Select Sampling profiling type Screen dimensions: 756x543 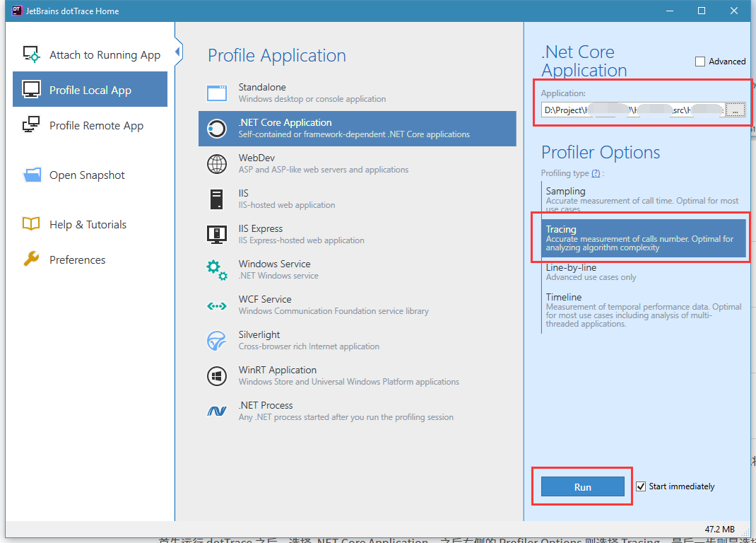pyautogui.click(x=644, y=200)
